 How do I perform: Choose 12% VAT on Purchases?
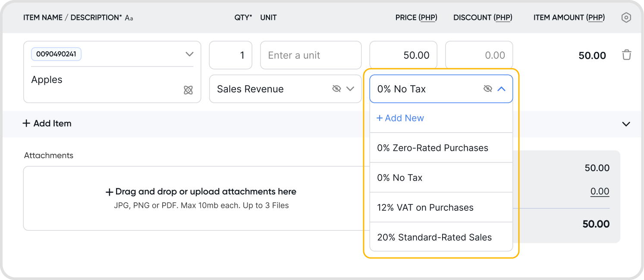point(425,207)
